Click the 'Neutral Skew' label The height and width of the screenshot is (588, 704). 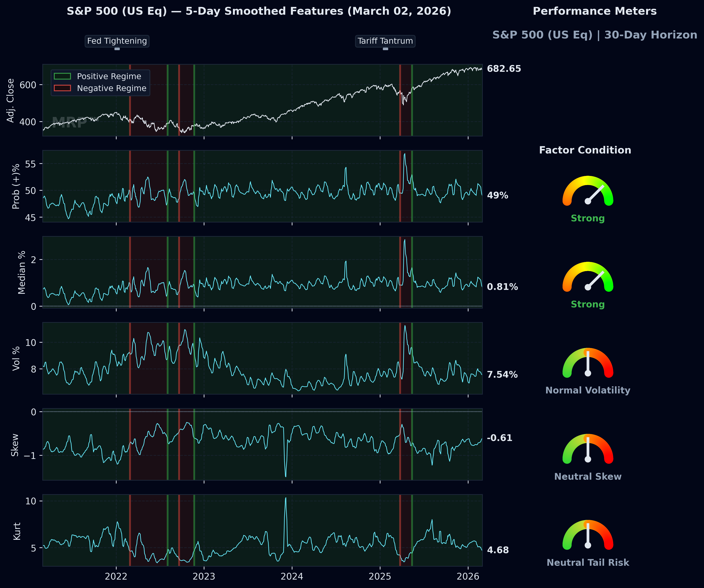click(588, 476)
